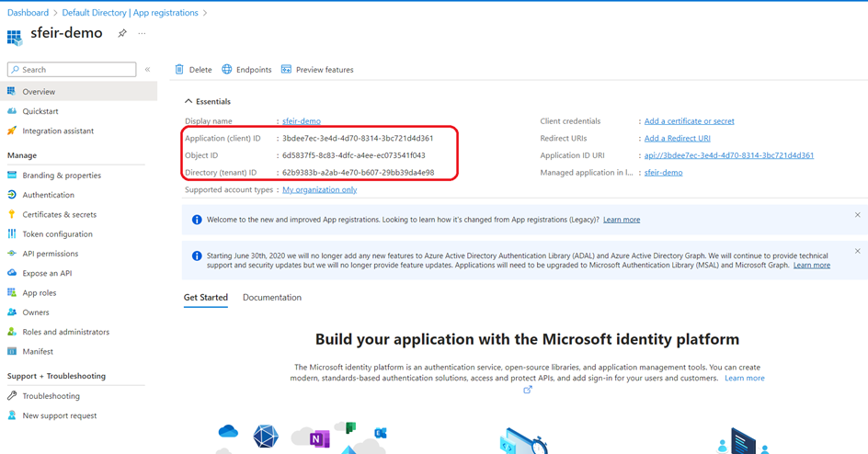Click the Endpoints globe icon
This screenshot has width=868, height=454.
(227, 69)
